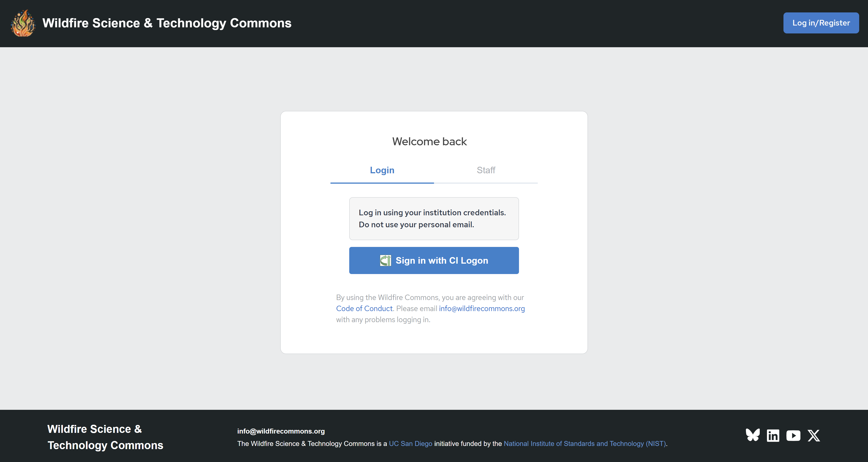Open the National Institute of Standards link

(585, 443)
